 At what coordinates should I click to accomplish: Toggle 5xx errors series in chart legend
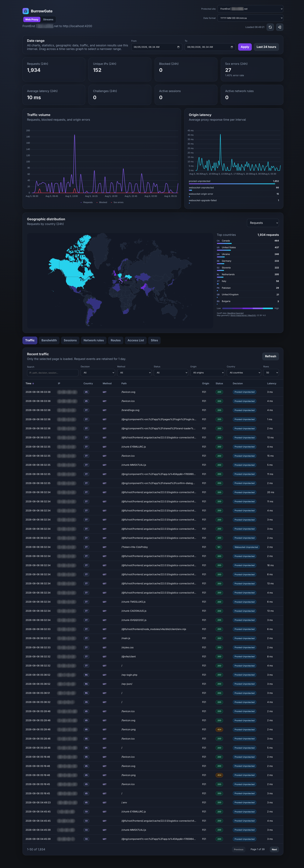pos(117,203)
